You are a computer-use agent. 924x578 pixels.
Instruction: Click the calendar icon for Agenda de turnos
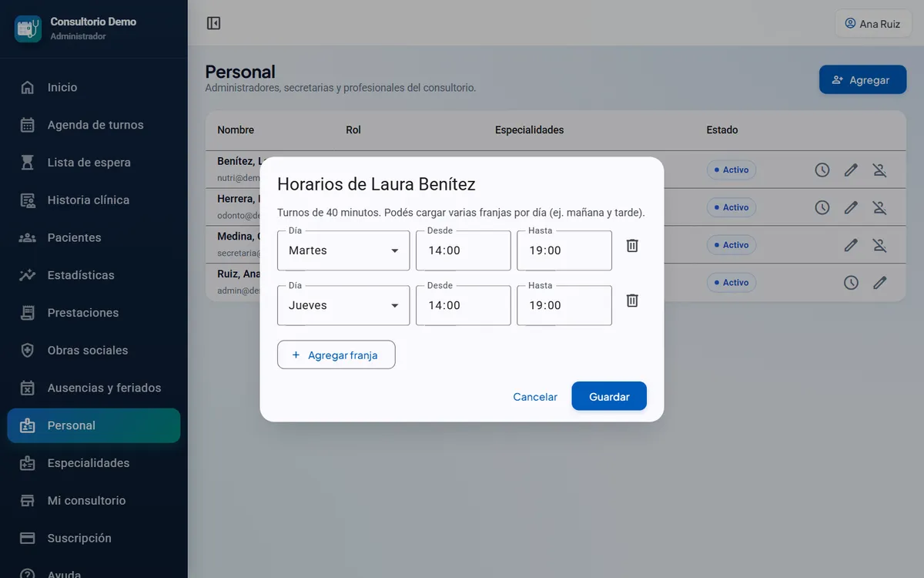[28, 125]
